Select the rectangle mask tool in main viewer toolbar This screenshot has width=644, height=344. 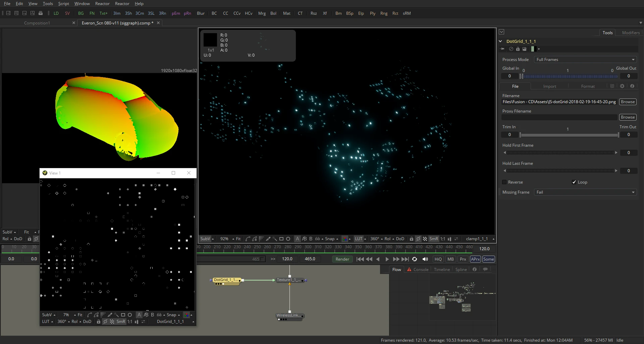(281, 239)
